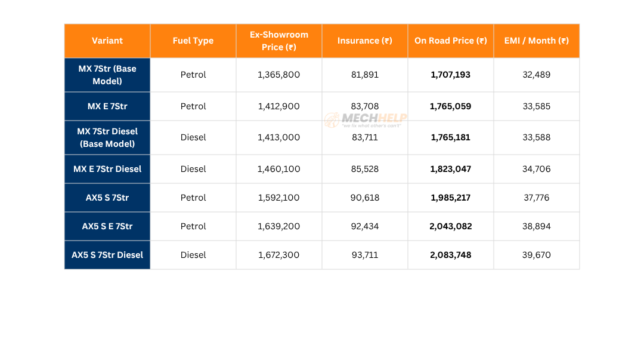Viewport: 644px width, 363px height.
Task: Select the On Road Price header
Action: 451,41
